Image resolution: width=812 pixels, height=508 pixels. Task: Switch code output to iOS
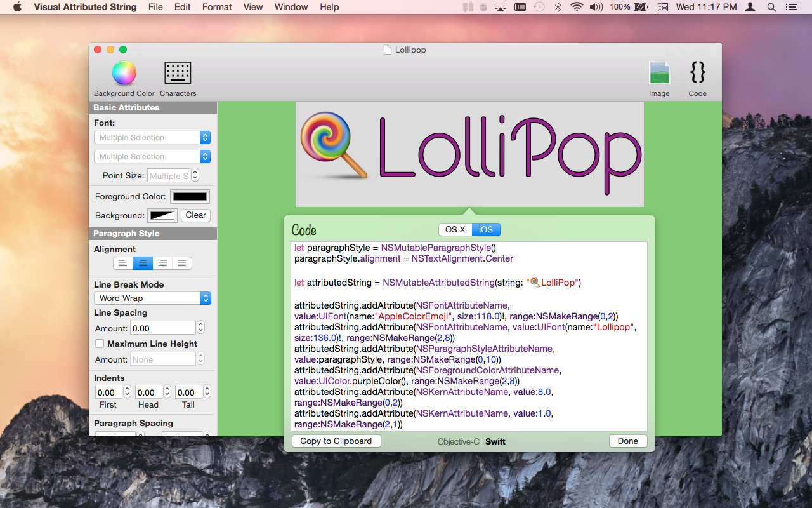click(x=486, y=229)
